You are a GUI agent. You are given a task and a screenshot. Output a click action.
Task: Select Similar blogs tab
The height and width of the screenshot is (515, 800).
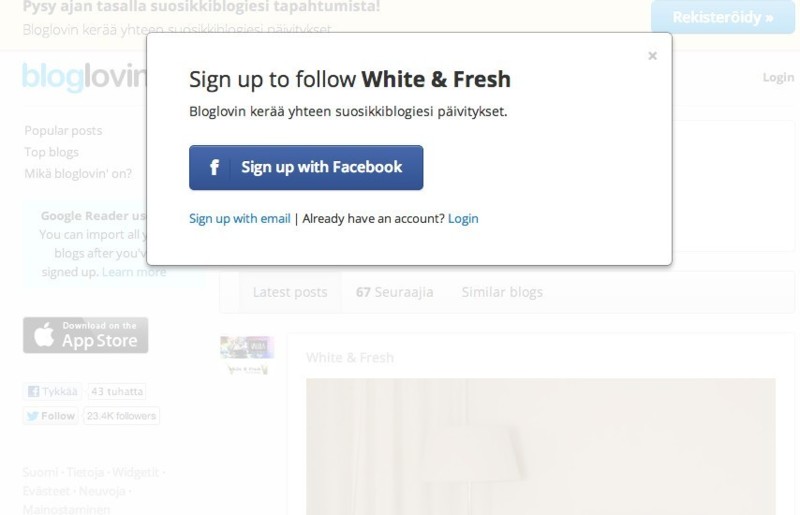click(502, 292)
